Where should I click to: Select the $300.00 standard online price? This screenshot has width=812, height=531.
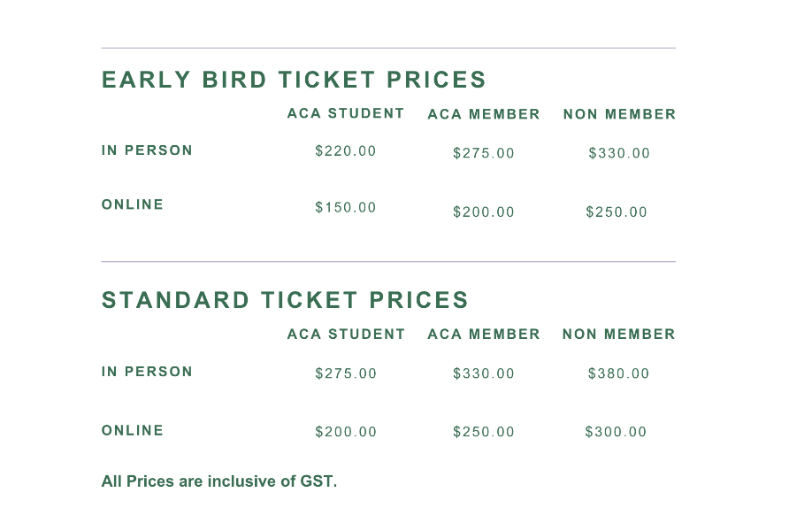(617, 433)
